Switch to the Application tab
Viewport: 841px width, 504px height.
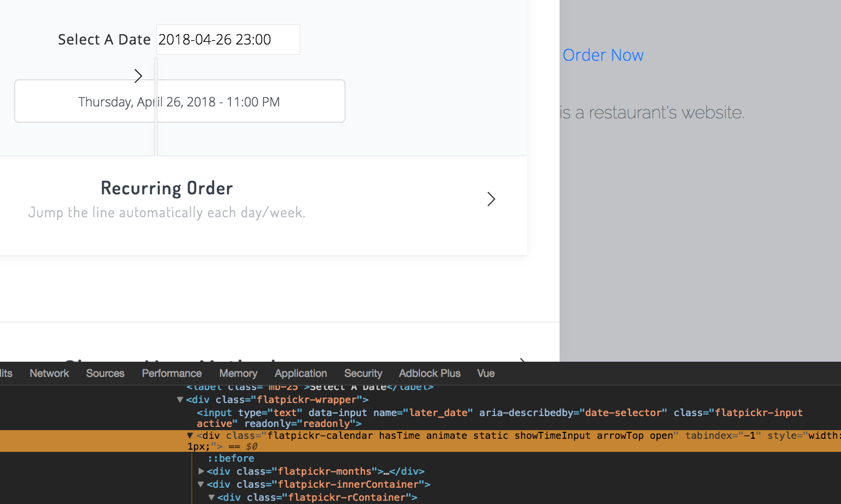[300, 373]
